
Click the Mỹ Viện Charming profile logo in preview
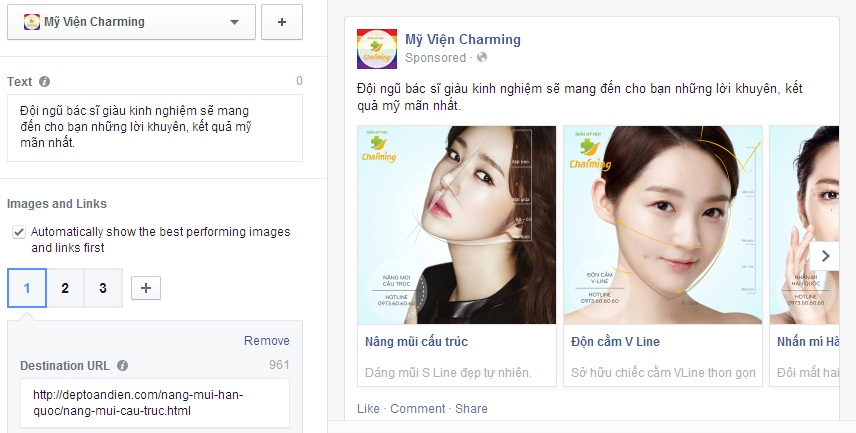pyautogui.click(x=377, y=49)
